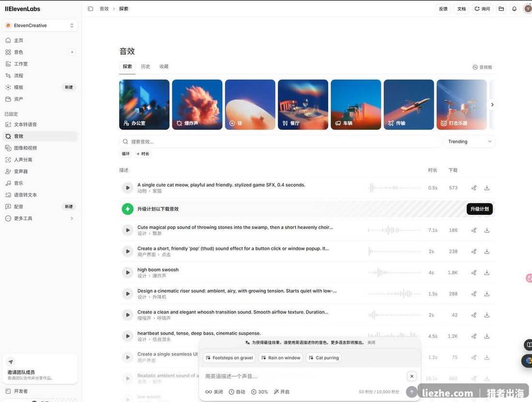Switch to the 收藏 favorites tab

[x=164, y=66]
